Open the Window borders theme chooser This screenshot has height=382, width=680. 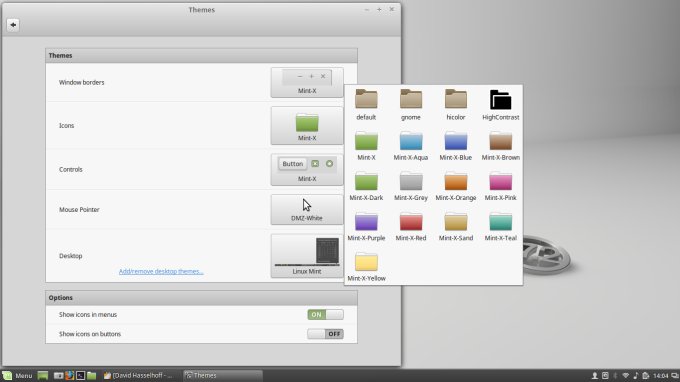pos(307,82)
